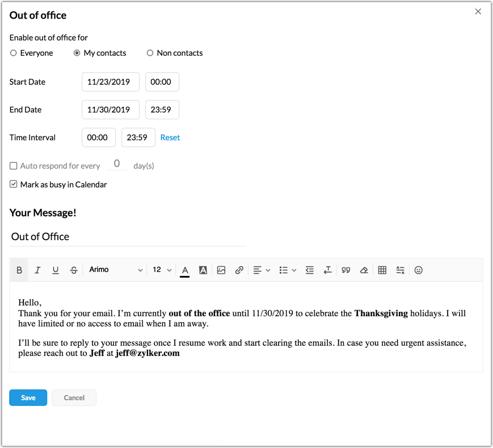
Task: Save the out of office settings
Action: (28, 397)
